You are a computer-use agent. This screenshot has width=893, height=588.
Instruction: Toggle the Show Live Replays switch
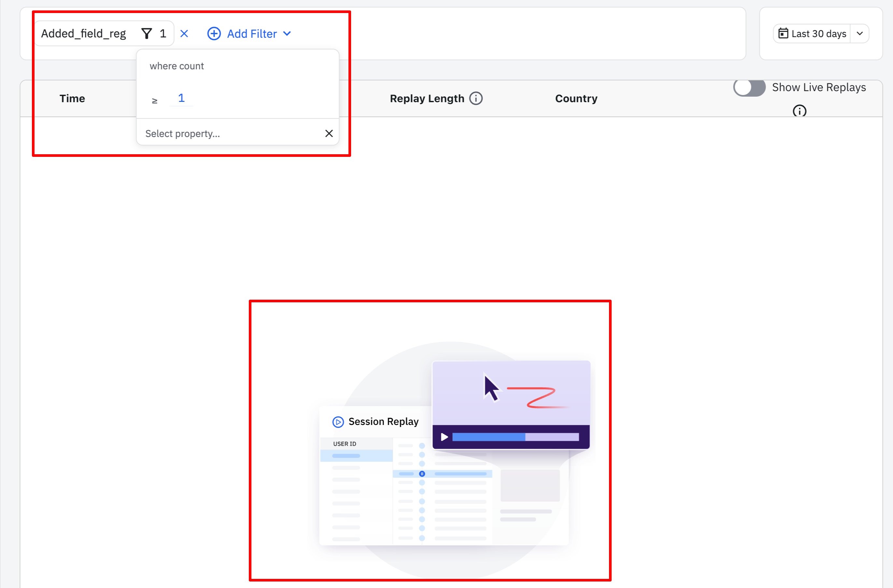pos(749,88)
